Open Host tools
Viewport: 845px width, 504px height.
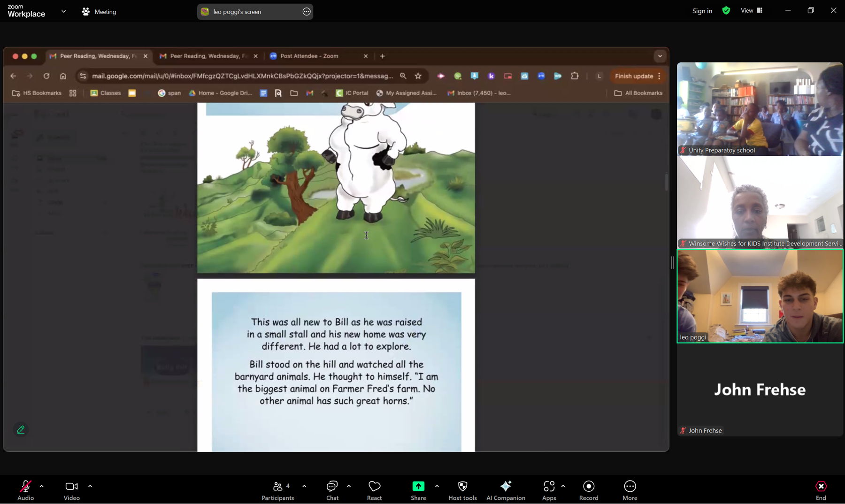tap(462, 490)
